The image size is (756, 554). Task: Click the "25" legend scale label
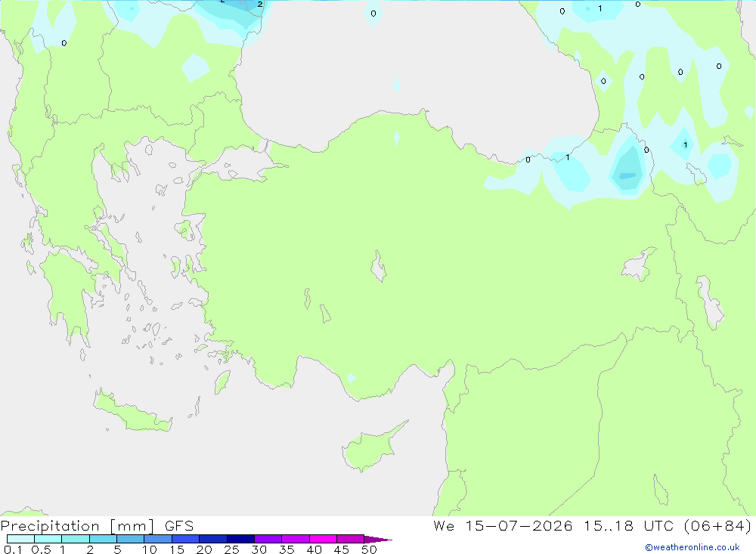click(x=231, y=549)
